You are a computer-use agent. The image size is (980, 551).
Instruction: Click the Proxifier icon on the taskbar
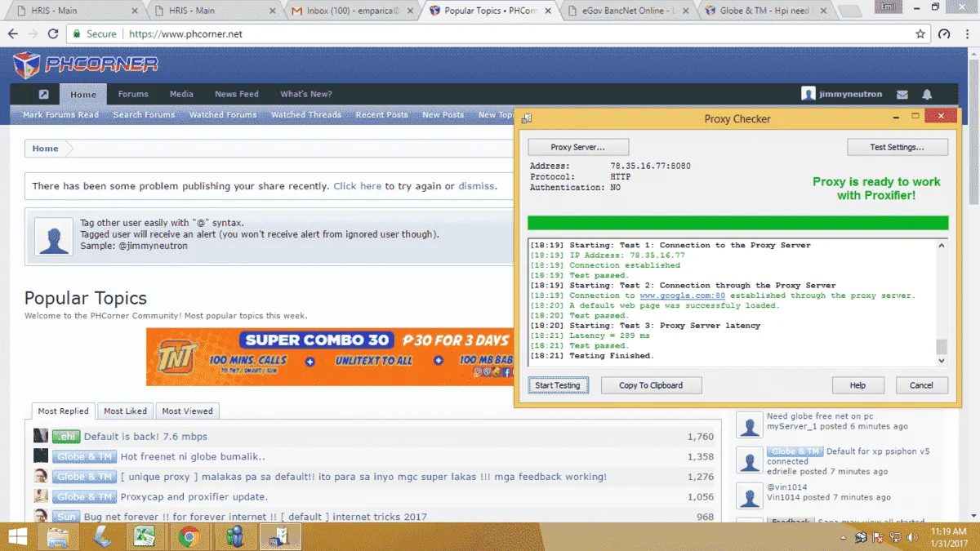pyautogui.click(x=280, y=536)
